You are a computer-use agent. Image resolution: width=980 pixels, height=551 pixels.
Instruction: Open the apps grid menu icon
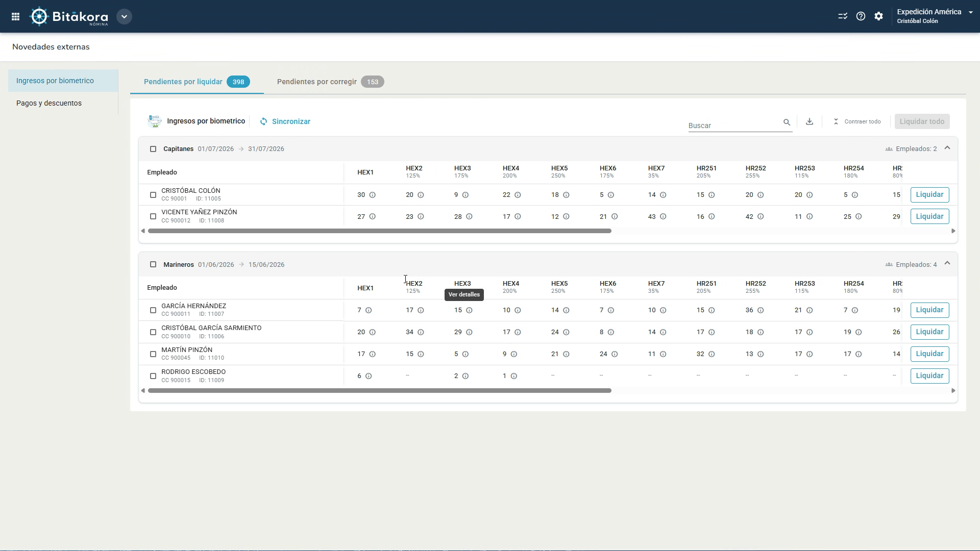(x=15, y=16)
